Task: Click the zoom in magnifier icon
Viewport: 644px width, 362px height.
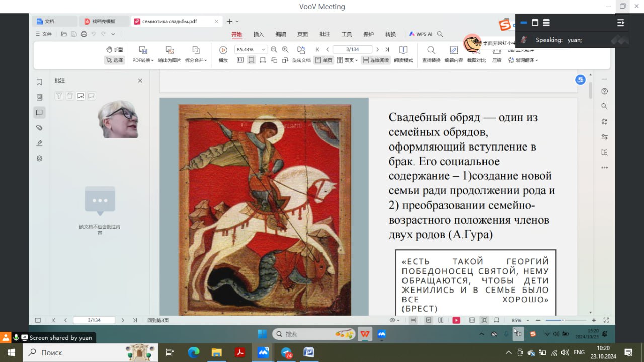Action: click(285, 49)
